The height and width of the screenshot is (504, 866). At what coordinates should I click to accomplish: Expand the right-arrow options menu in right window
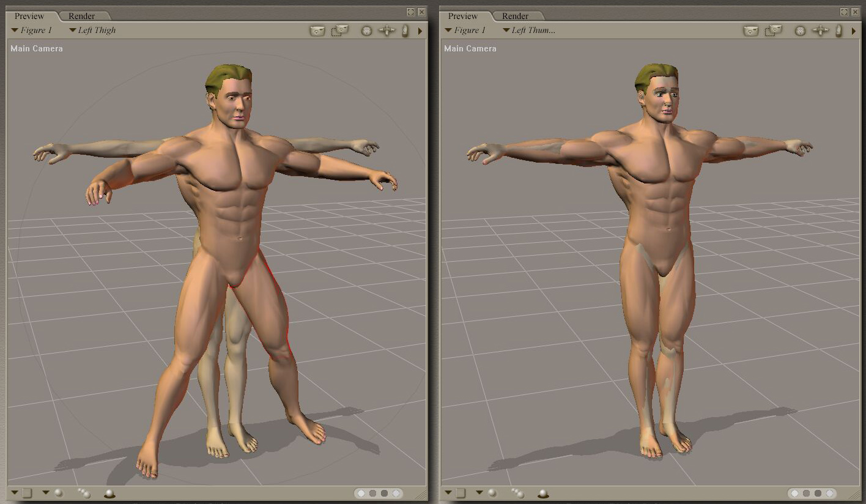click(854, 31)
